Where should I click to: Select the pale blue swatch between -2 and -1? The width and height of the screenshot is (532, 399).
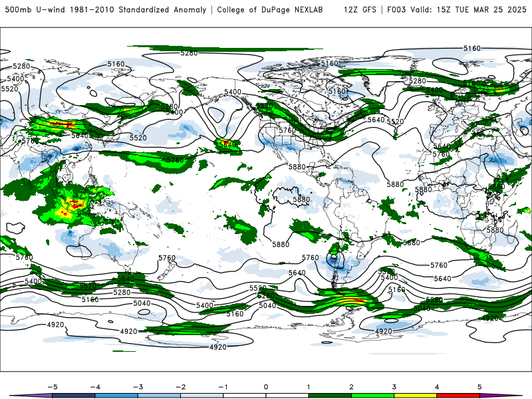202,396
